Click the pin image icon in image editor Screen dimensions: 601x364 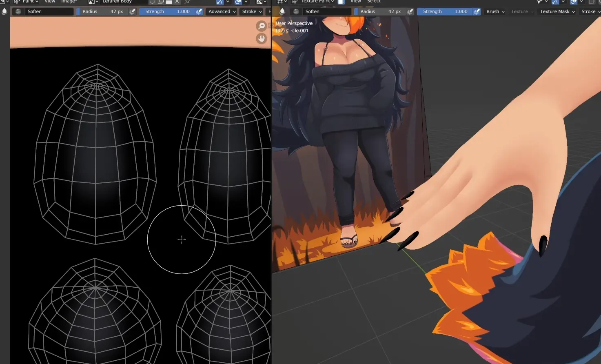(x=188, y=2)
